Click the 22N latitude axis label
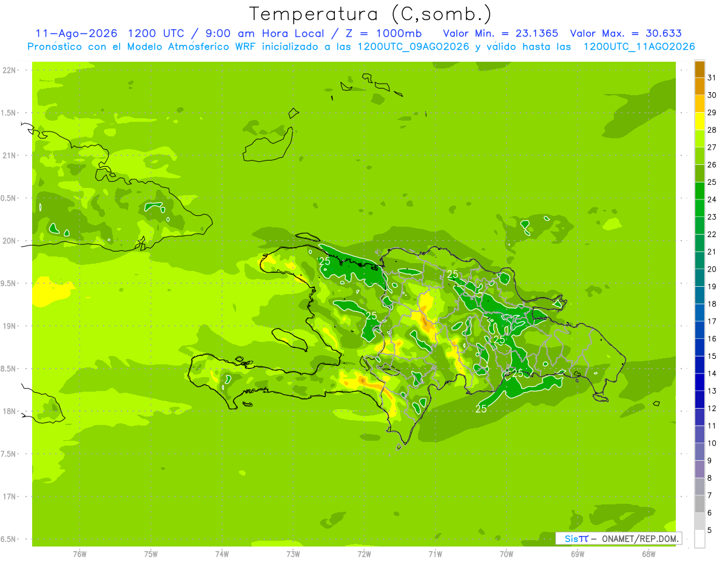 click(10, 70)
